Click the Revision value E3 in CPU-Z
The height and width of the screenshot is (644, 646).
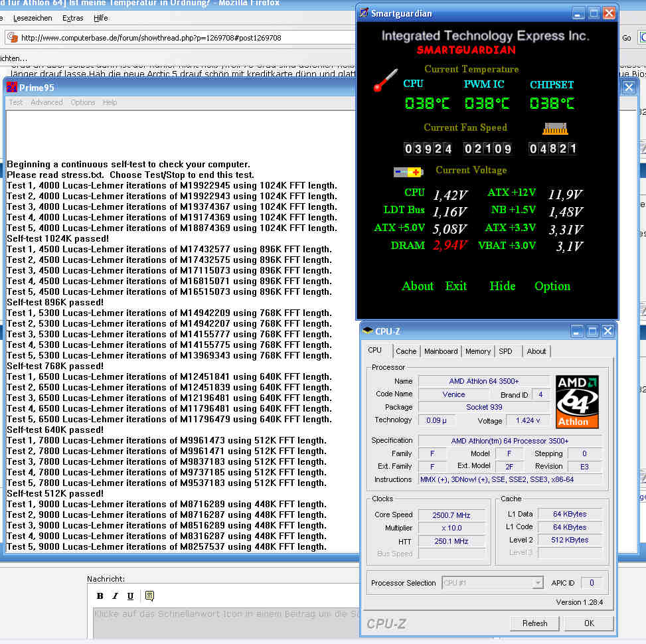584,467
